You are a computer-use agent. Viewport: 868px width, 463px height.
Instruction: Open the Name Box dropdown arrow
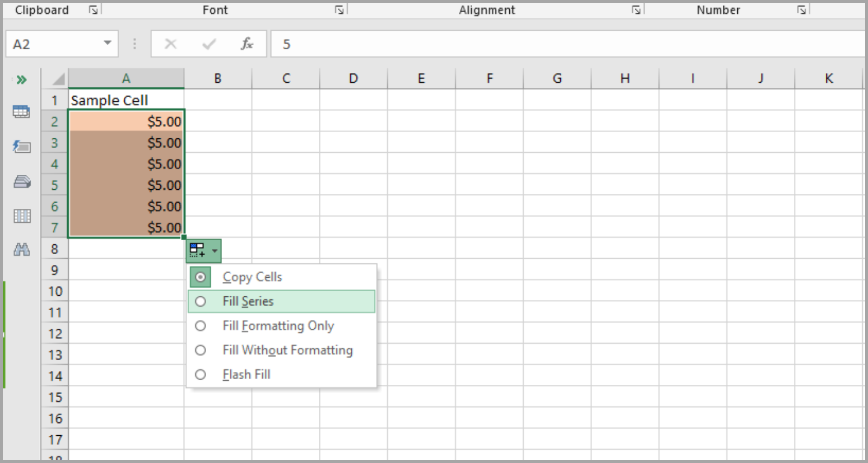(x=106, y=43)
